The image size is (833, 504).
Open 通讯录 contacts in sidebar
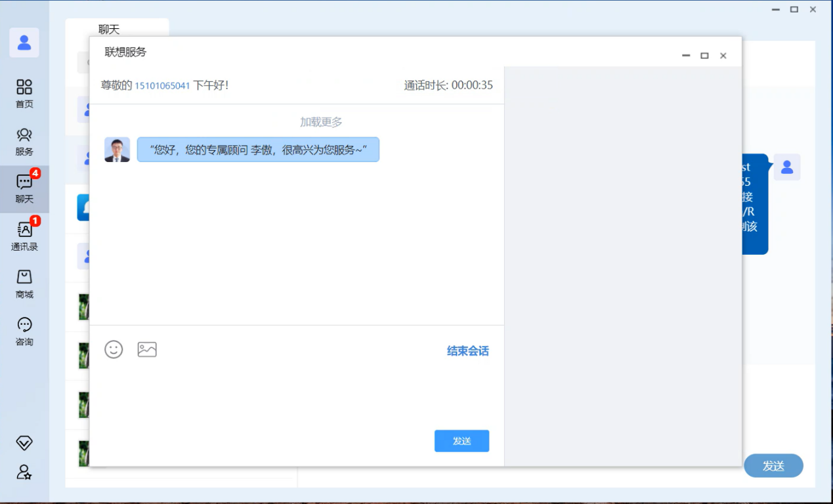[24, 237]
